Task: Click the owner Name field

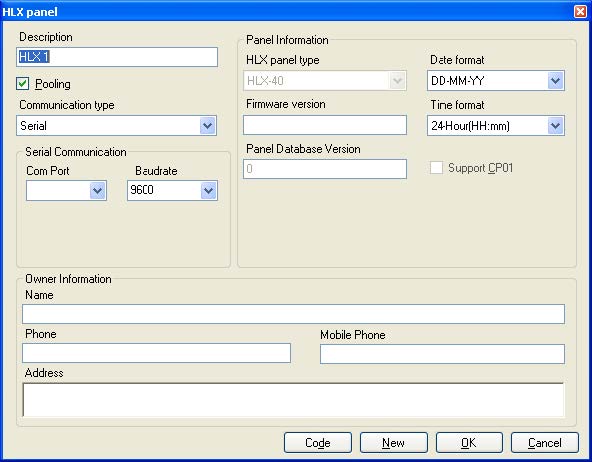Action: pos(293,314)
